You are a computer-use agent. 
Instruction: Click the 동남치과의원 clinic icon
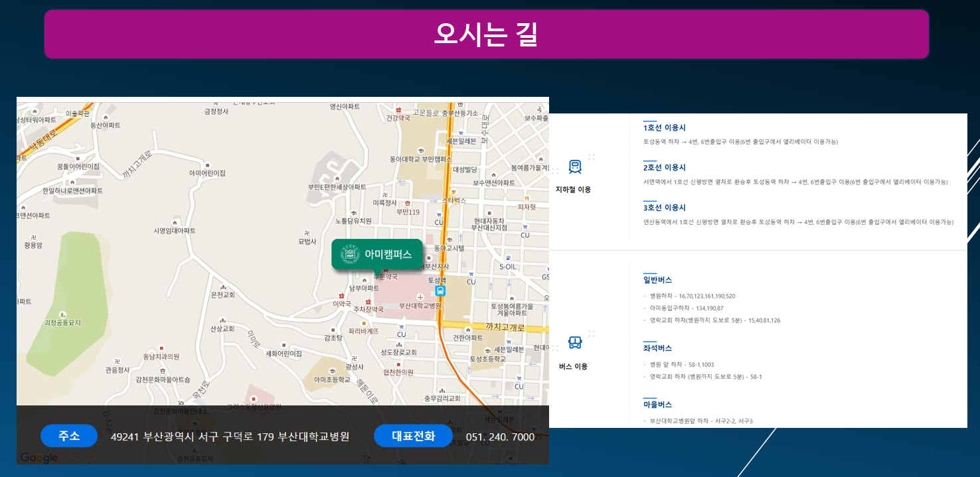pyautogui.click(x=161, y=348)
